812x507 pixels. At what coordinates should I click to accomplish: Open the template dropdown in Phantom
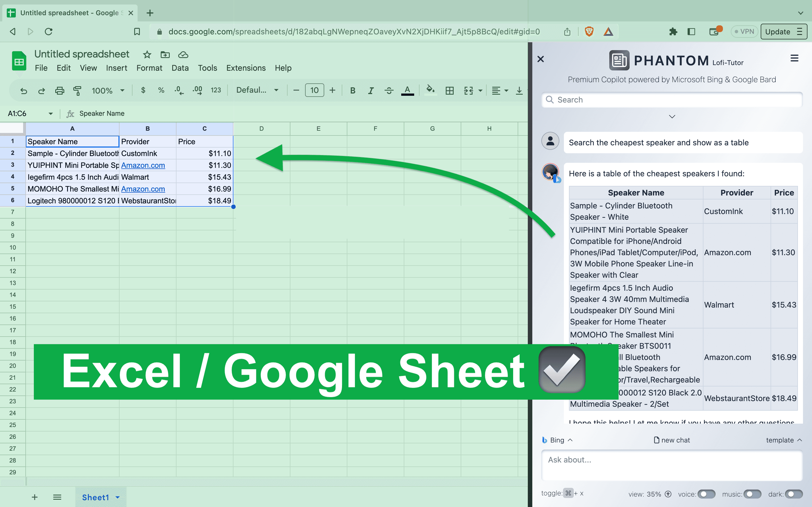(x=784, y=440)
